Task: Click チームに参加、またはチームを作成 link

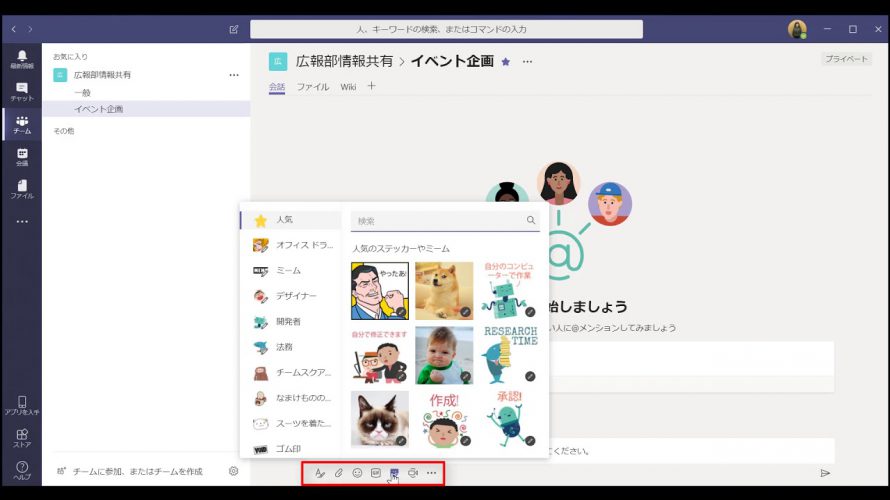Action: (137, 471)
